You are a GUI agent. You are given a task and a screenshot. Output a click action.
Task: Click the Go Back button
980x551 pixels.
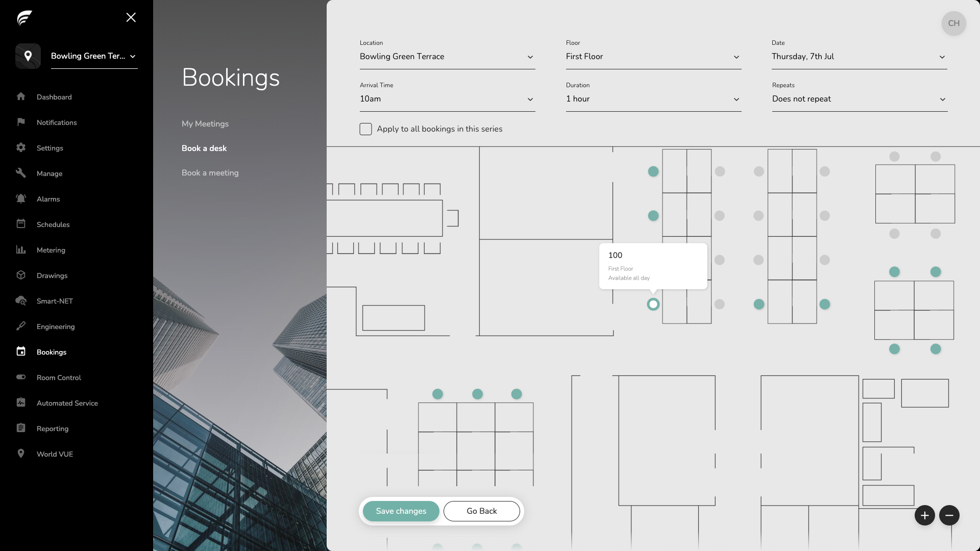482,511
